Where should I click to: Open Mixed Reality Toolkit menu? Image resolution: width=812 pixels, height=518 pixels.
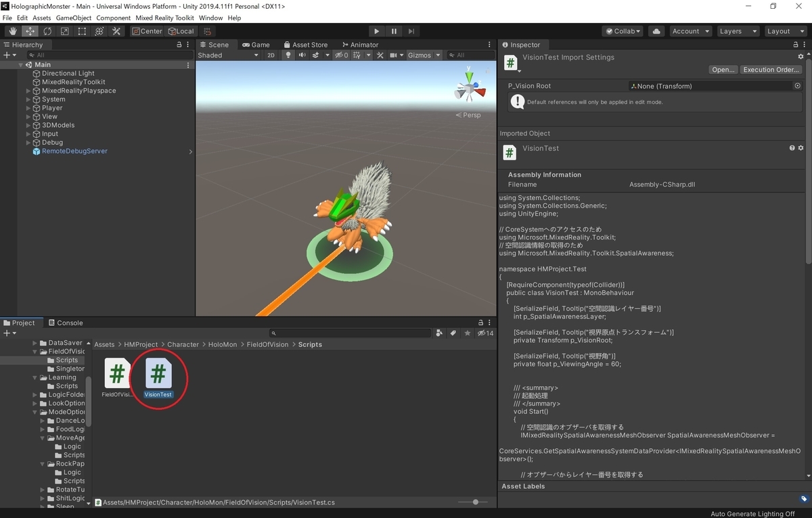[164, 18]
